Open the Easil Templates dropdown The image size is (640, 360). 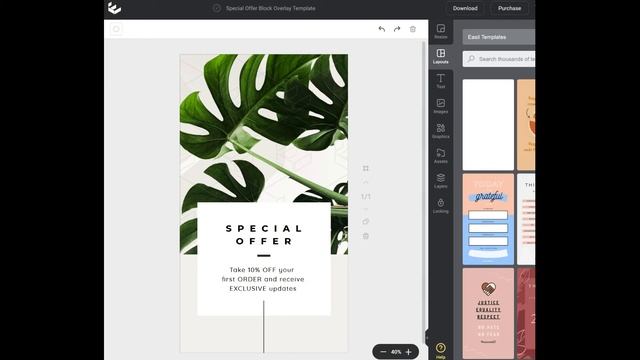point(499,37)
